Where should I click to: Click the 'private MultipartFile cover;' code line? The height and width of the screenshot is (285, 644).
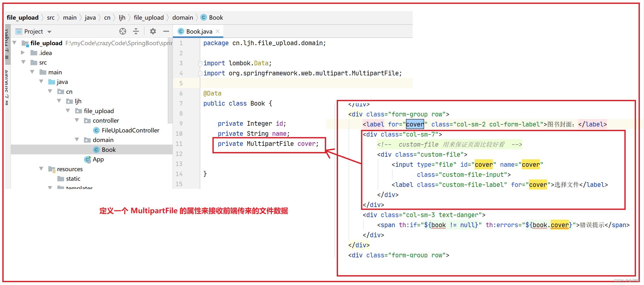tap(268, 144)
